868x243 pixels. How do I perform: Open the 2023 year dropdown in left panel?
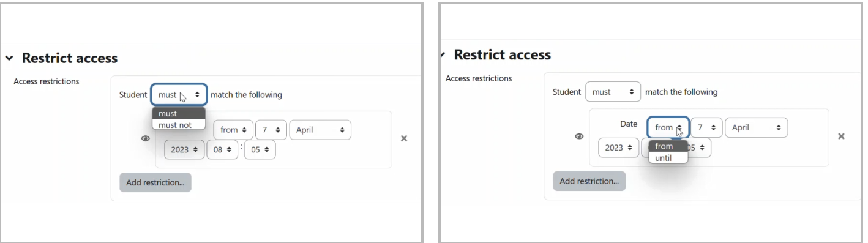(x=183, y=150)
